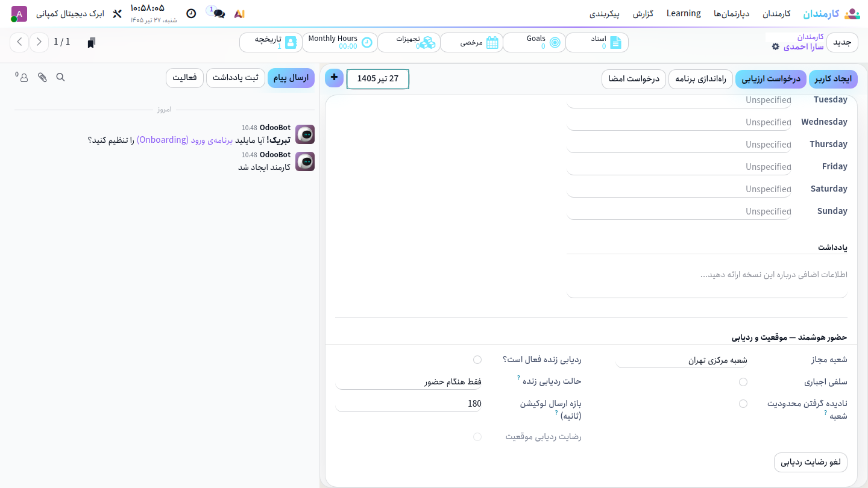868x488 pixels.
Task: Open Friday Unspecified dropdown
Action: click(x=679, y=167)
